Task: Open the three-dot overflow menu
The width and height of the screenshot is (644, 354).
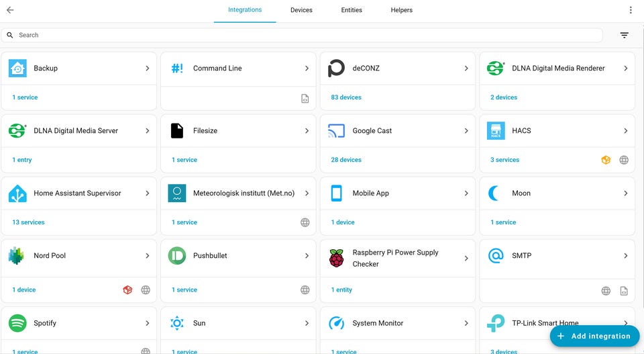Action: click(x=631, y=10)
